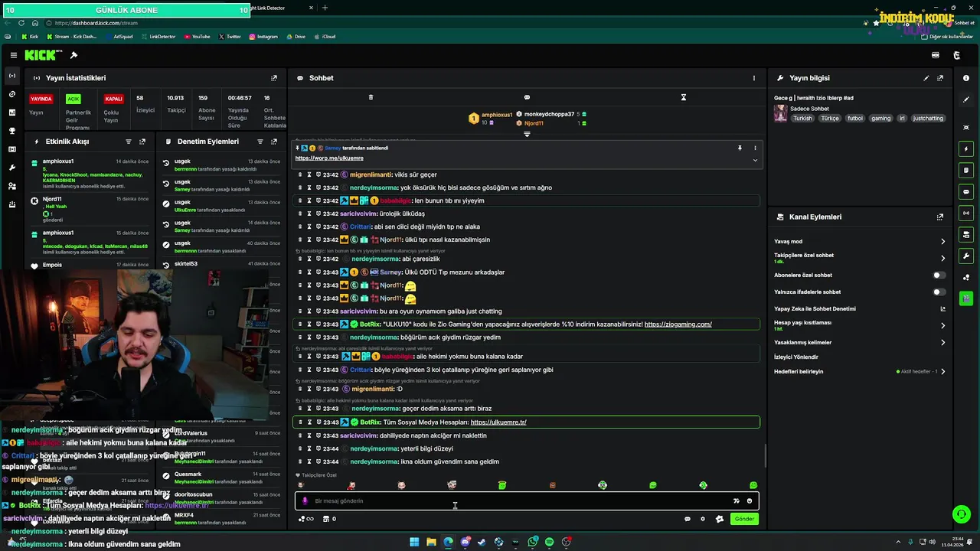Click the trash icon at top of chat
This screenshot has width=980, height=551.
coord(371,97)
